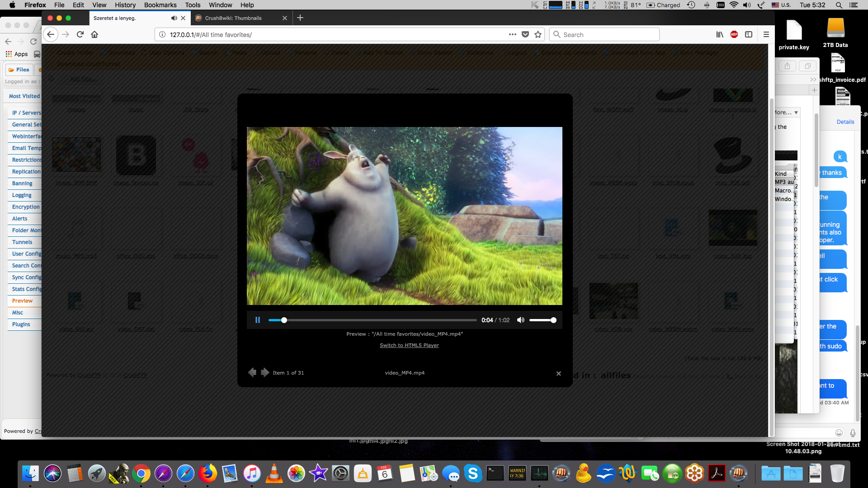Reload the current page
The height and width of the screenshot is (488, 868).
[x=80, y=34]
